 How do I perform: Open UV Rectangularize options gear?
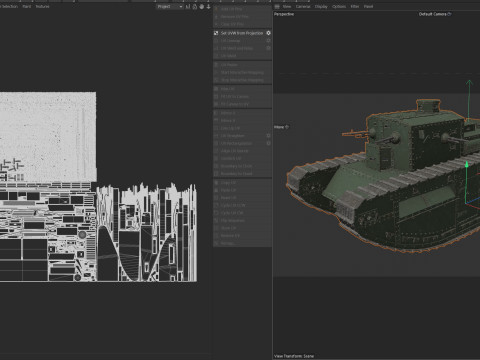(x=268, y=143)
